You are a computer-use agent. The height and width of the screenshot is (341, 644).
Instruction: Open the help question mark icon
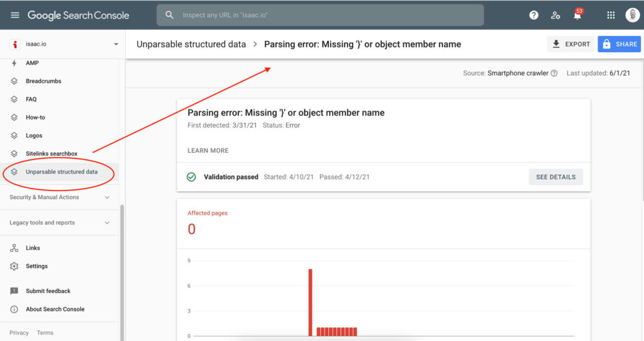click(533, 15)
